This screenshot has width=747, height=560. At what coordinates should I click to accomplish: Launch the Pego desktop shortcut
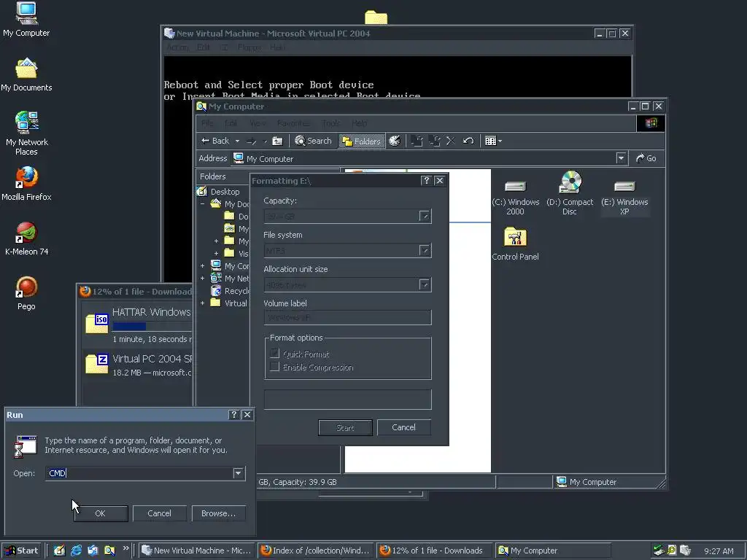[26, 293]
